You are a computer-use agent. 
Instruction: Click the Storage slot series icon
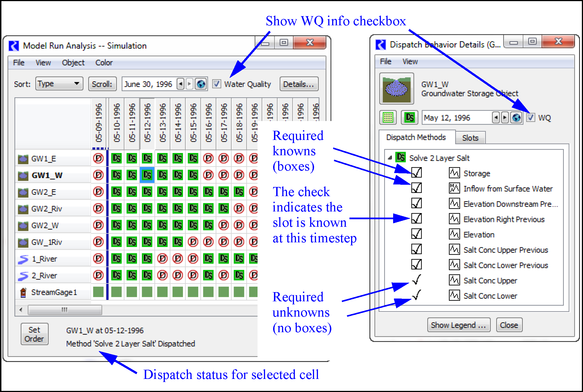pos(454,173)
